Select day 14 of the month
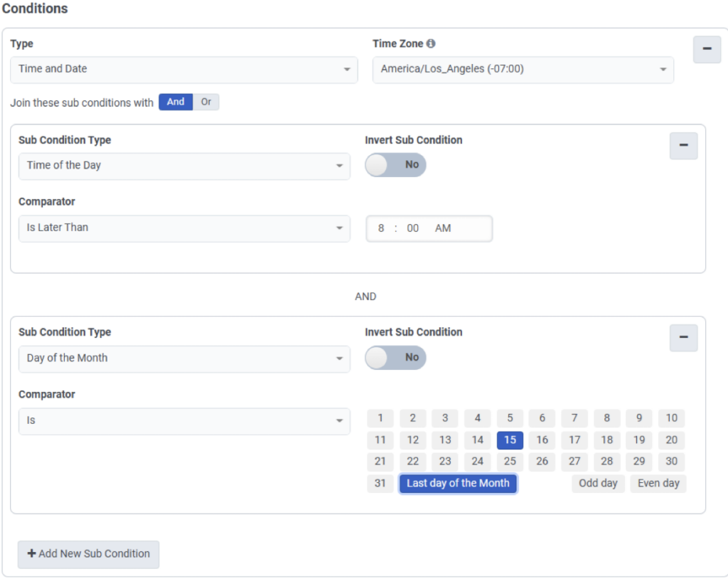Viewport: 728px width, 579px height. [477, 440]
